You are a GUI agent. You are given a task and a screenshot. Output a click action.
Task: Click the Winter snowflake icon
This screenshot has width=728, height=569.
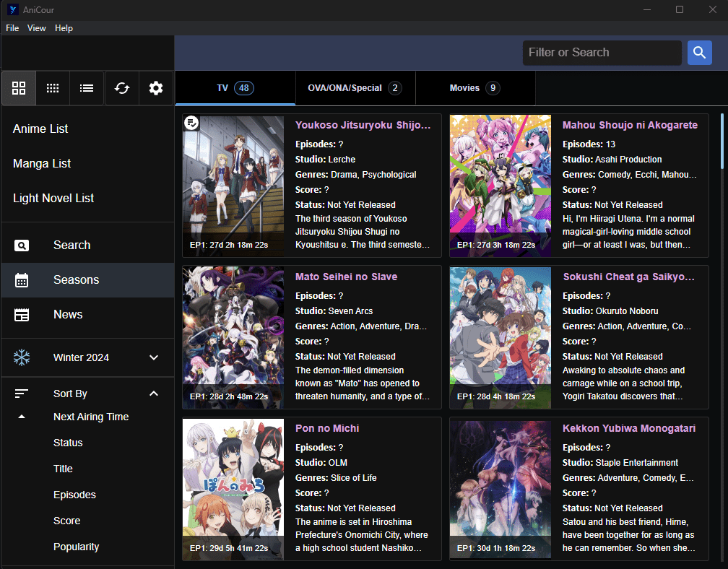pos(22,357)
